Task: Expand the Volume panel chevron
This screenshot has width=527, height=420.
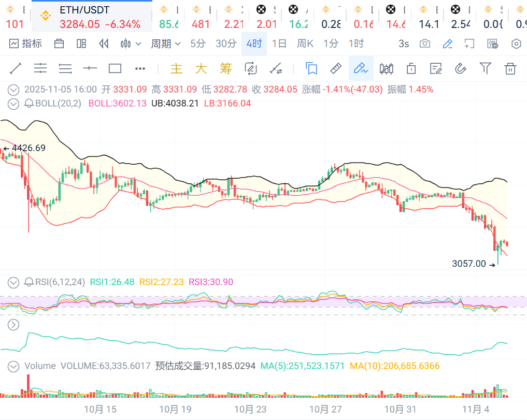Action: 13,366
